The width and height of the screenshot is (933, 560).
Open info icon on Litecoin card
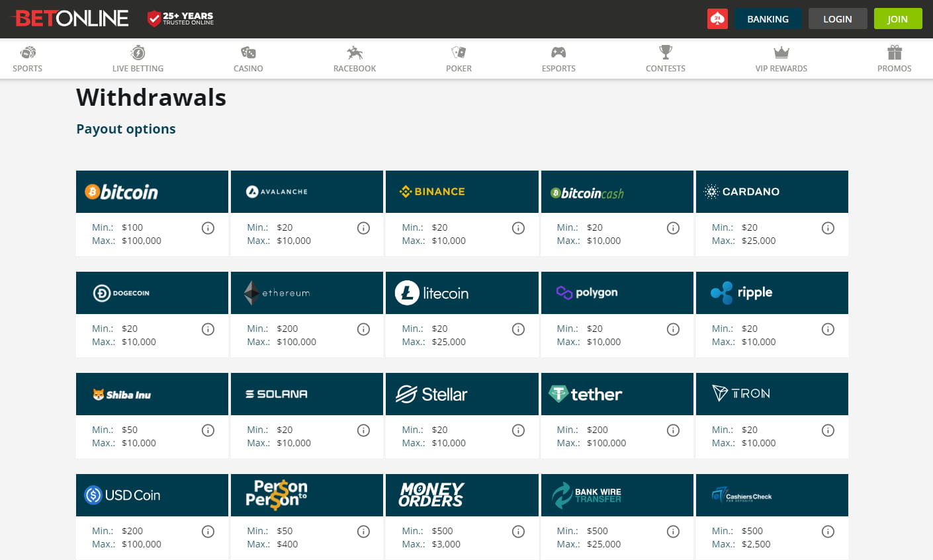pyautogui.click(x=518, y=329)
